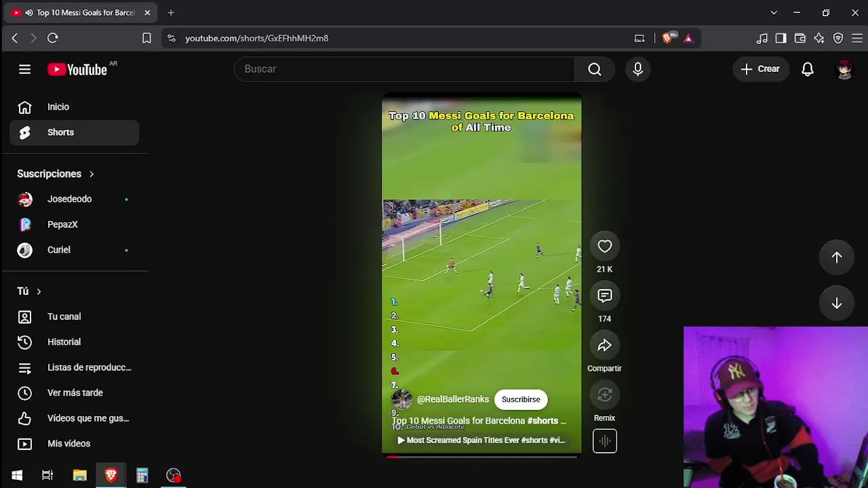Open the comments on this short

(x=604, y=296)
